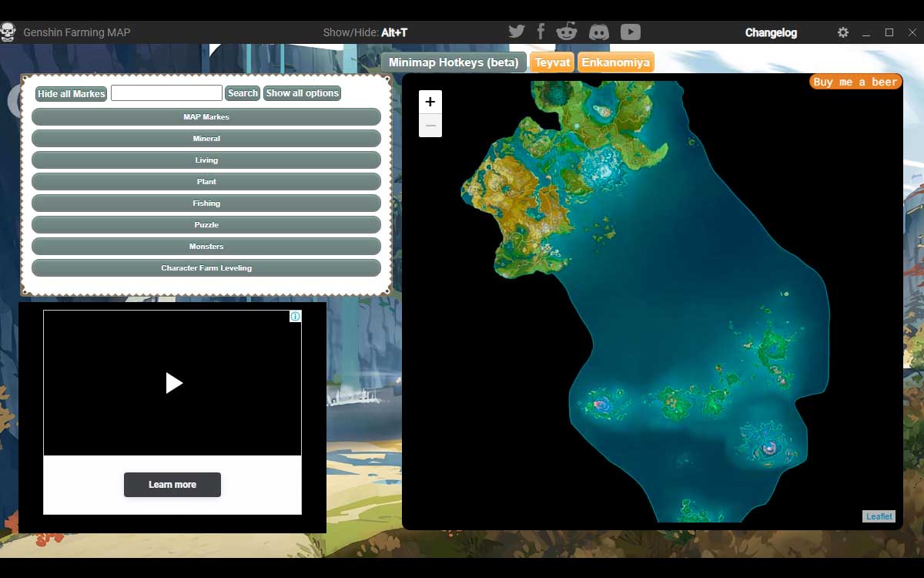Select the Teyvat map view
Screen dimensions: 924x578
click(x=552, y=62)
